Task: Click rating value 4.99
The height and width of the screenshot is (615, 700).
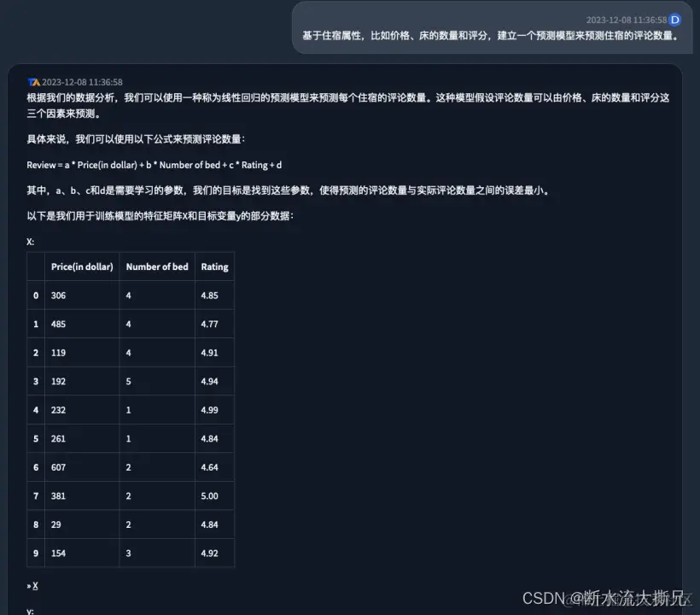Action: (209, 409)
